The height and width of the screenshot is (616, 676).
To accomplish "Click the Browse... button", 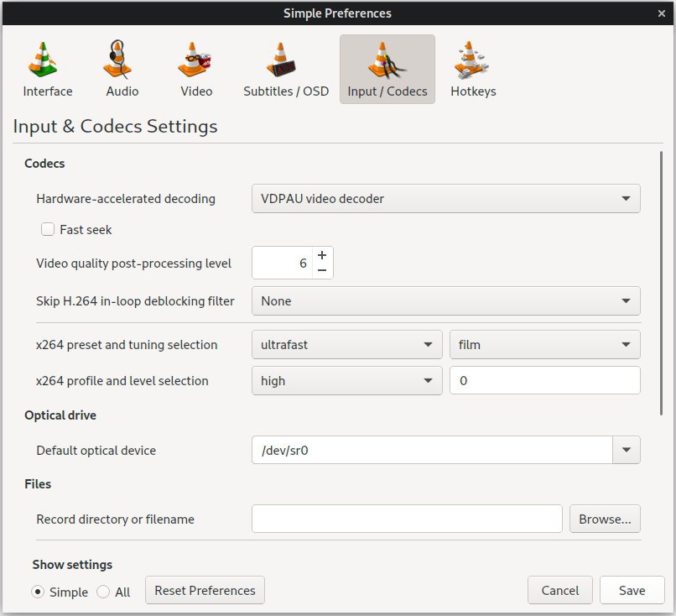I will [x=605, y=519].
